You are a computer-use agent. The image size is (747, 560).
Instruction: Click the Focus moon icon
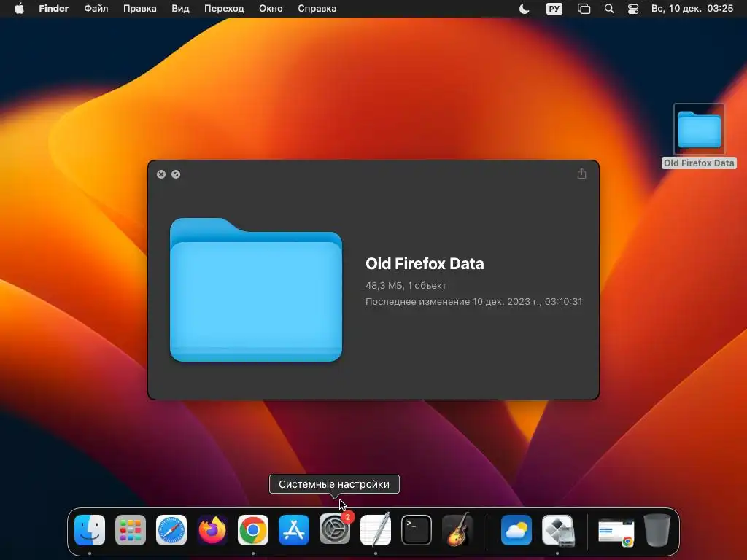(524, 9)
